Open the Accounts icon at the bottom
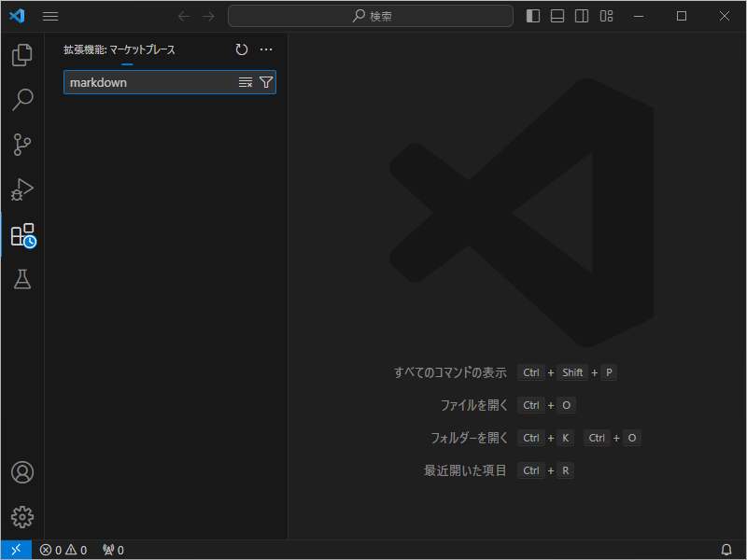Viewport: 747px width, 560px height. pos(21,472)
